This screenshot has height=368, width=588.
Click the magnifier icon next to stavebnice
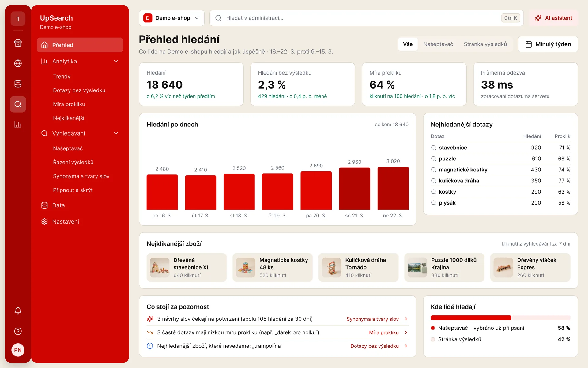[x=434, y=148]
